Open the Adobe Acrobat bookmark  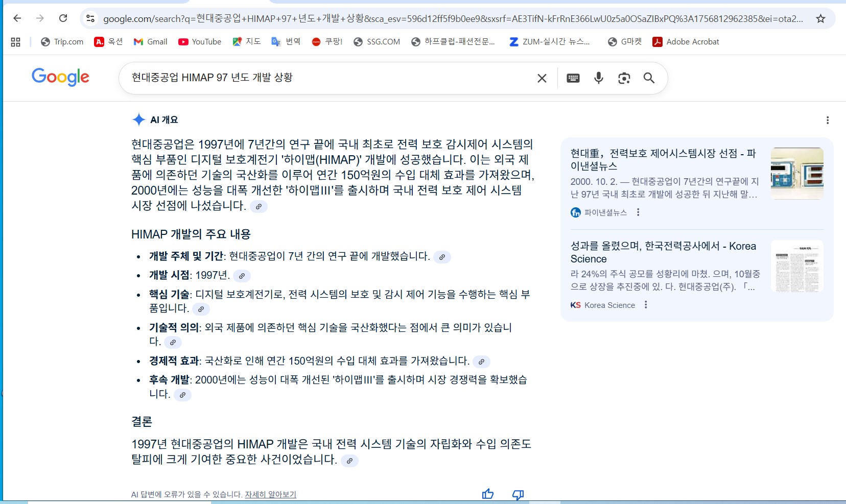pyautogui.click(x=686, y=42)
